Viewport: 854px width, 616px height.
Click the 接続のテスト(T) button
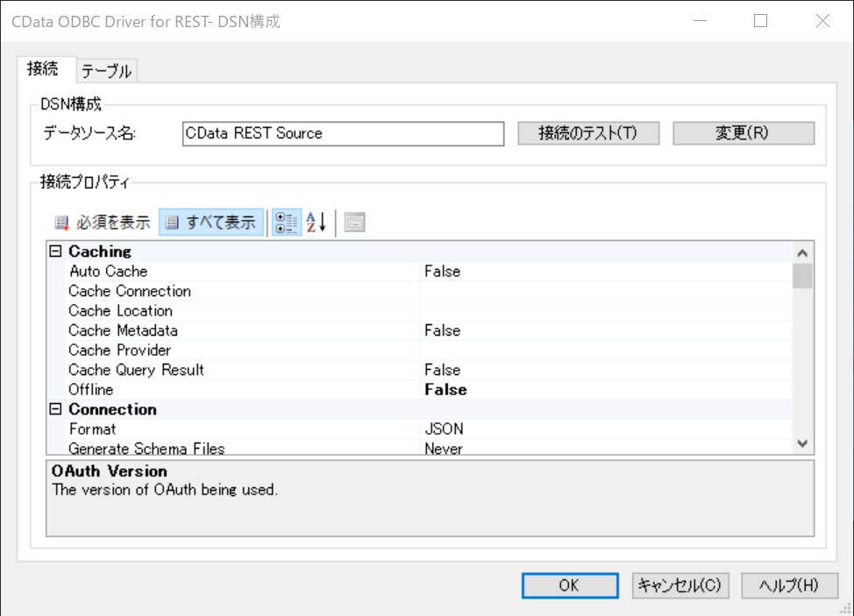point(588,133)
